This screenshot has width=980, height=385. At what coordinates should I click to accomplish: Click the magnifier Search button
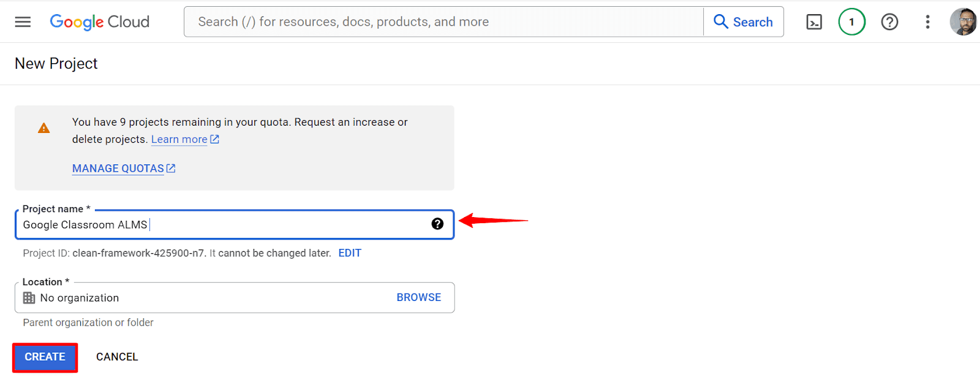click(x=744, y=22)
